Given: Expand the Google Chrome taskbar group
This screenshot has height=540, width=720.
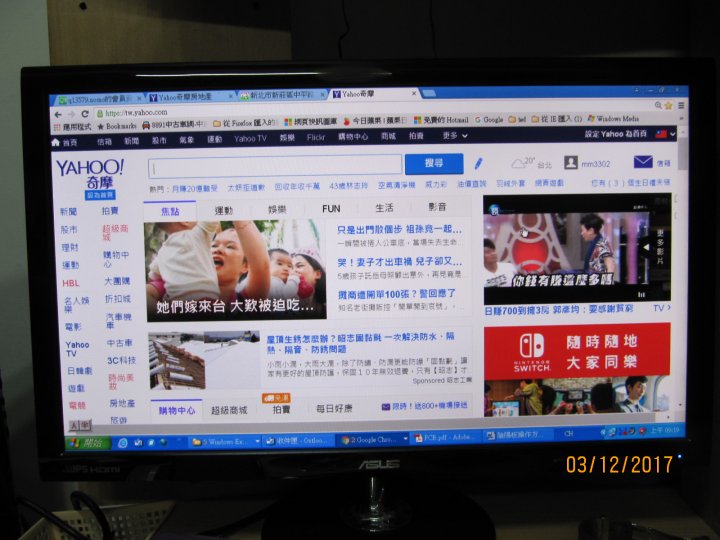Looking at the screenshot, I should (405, 439).
